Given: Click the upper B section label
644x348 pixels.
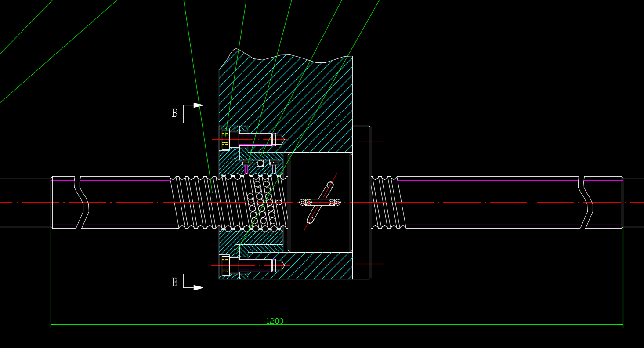Looking at the screenshot, I should [174, 113].
